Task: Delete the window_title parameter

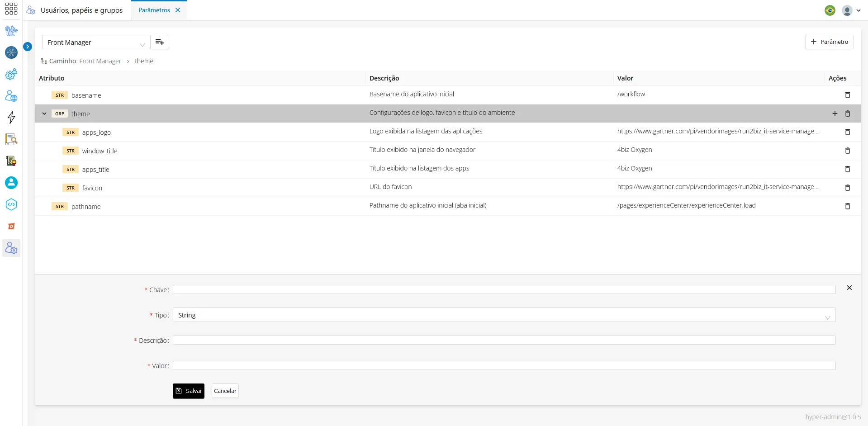Action: click(x=848, y=151)
